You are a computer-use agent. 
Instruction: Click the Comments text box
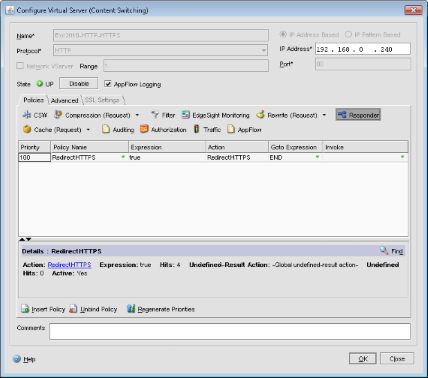(230, 331)
